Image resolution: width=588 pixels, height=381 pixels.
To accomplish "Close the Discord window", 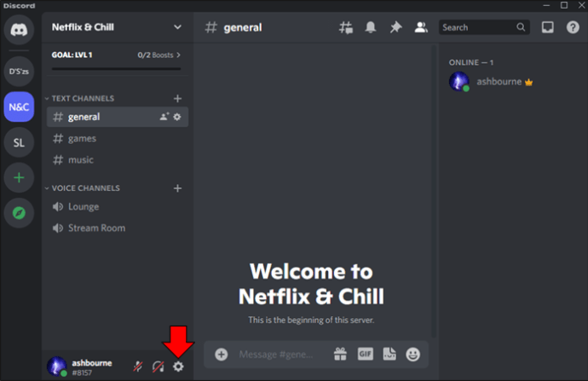I will (581, 5).
